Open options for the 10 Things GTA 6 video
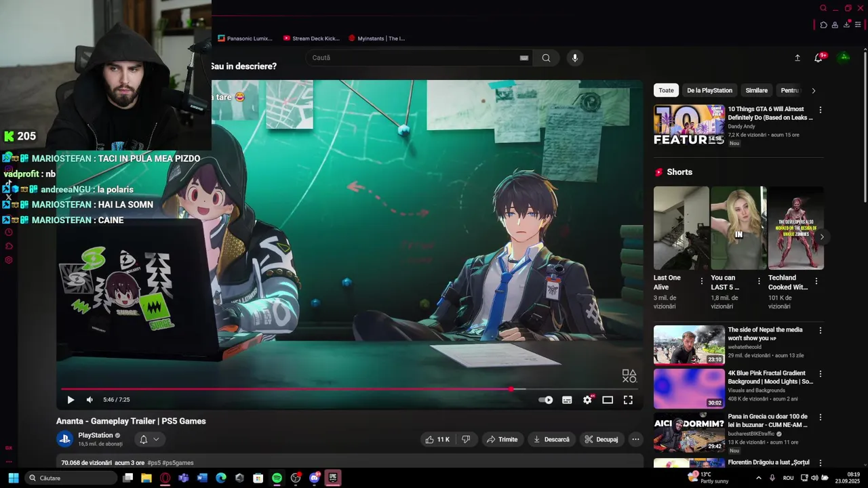 [821, 110]
